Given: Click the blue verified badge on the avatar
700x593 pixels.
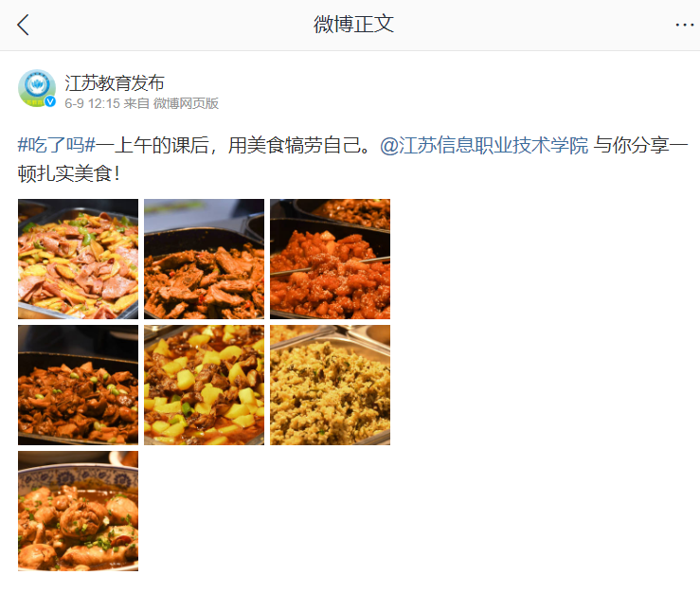Looking at the screenshot, I should click(50, 101).
